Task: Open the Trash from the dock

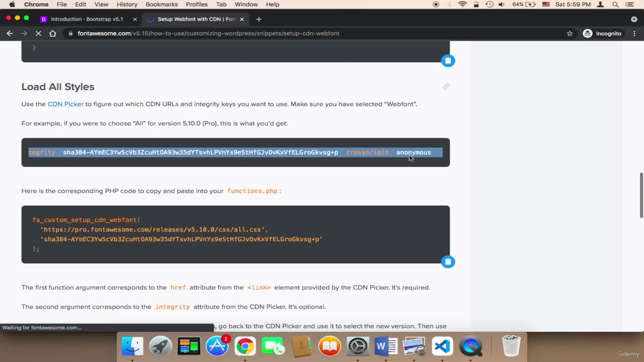Action: tap(511, 346)
